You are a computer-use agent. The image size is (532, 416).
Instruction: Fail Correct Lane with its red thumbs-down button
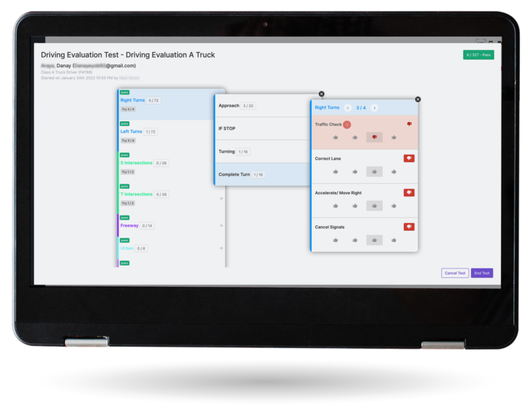409,158
